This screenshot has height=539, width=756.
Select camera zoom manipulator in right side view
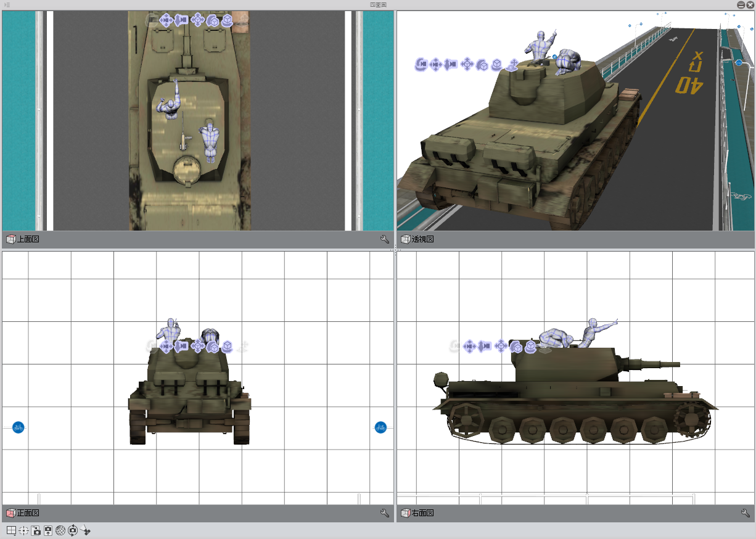(484, 347)
